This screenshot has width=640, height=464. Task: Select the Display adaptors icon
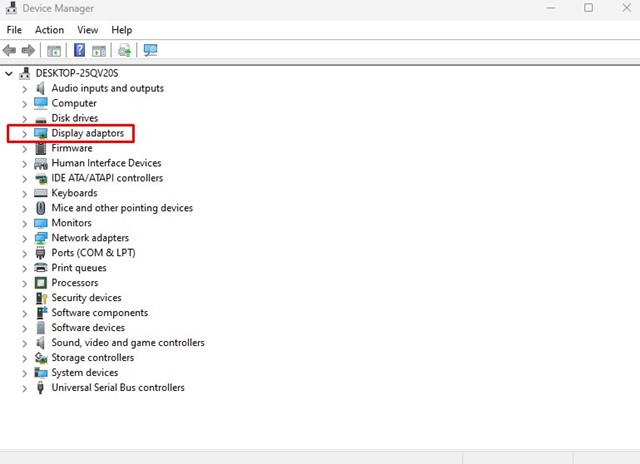(41, 133)
